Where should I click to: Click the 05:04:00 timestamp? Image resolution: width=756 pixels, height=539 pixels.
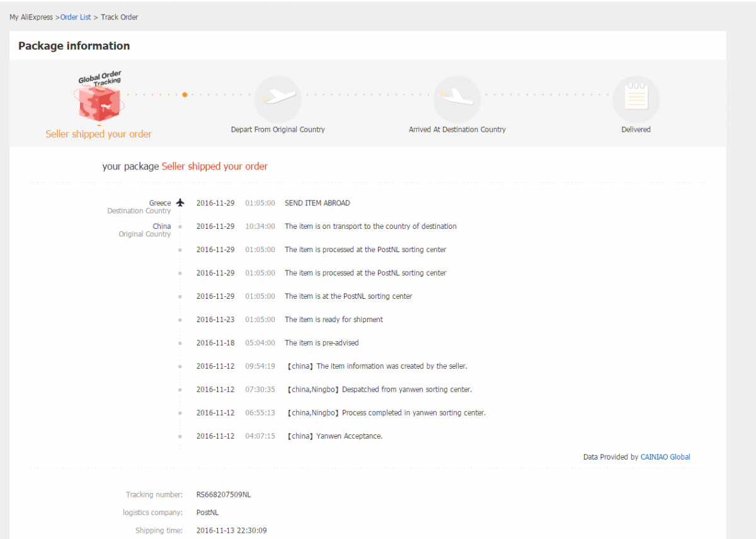click(x=260, y=343)
